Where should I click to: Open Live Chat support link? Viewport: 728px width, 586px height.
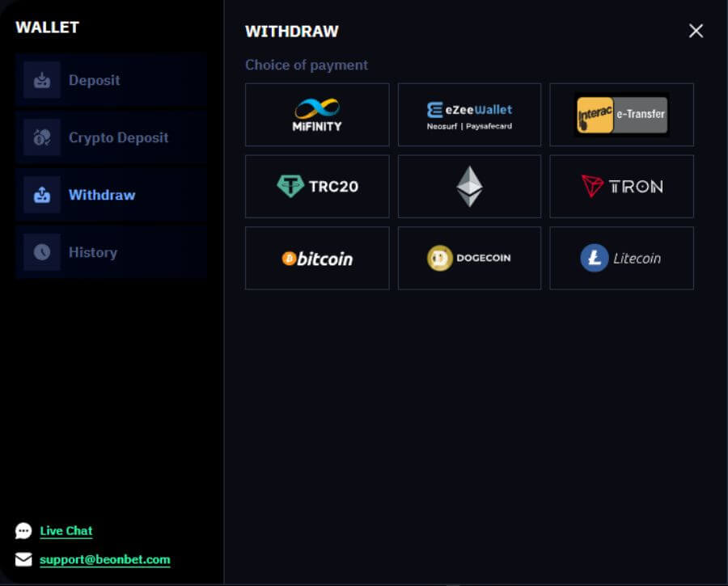[66, 531]
